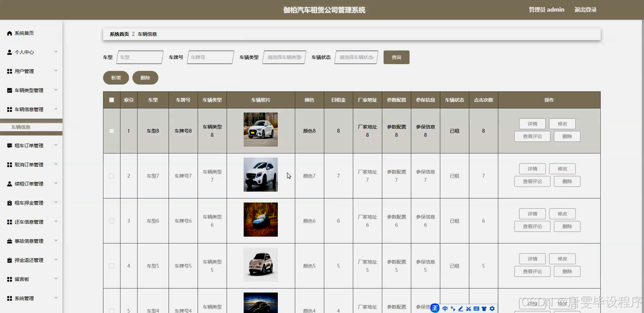644x313 pixels.
Task: Check the checkbox for row 车型8
Action: (x=112, y=131)
